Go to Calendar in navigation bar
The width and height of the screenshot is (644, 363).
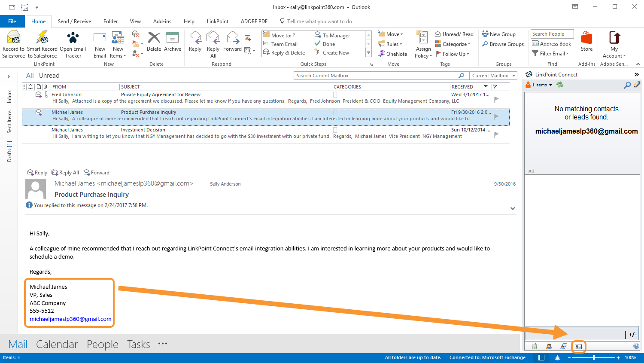tap(57, 344)
